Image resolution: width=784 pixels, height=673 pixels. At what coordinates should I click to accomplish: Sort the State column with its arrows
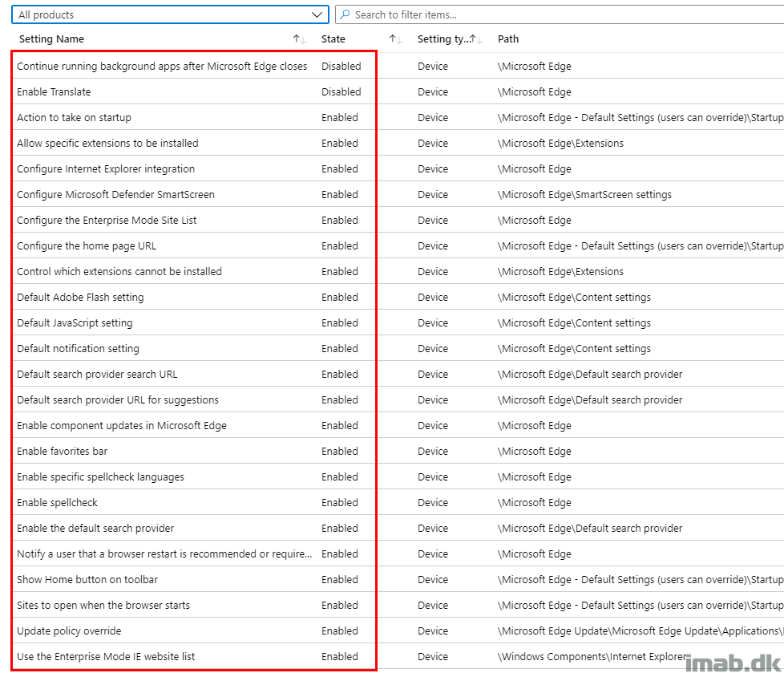pos(395,39)
